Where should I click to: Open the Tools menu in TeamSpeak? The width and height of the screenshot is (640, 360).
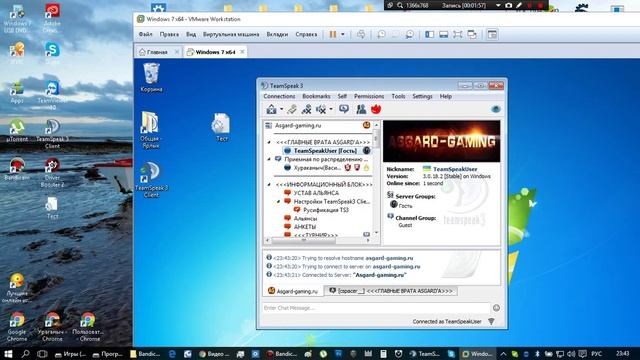398,96
